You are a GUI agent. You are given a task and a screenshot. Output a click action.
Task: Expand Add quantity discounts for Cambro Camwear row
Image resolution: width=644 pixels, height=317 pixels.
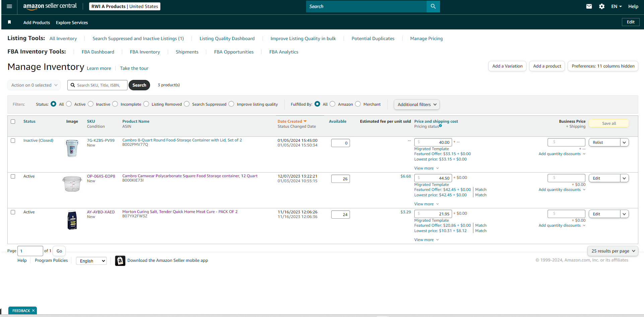click(x=562, y=190)
